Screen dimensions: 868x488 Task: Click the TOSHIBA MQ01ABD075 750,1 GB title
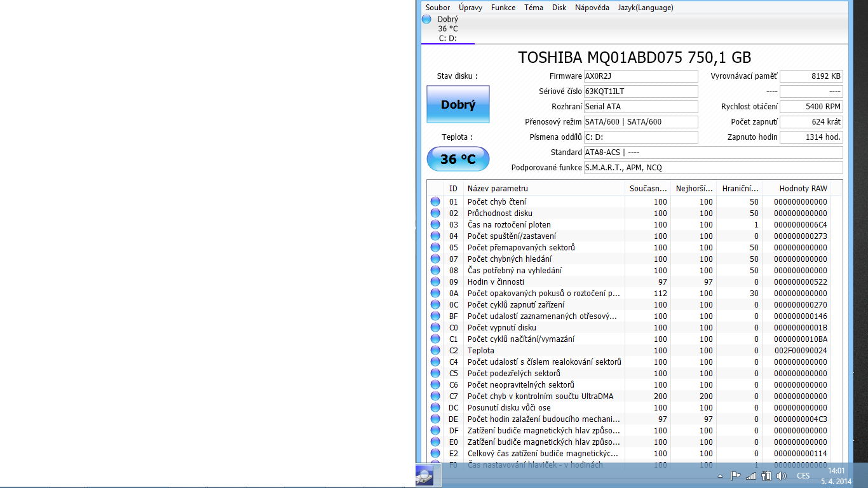coord(634,57)
